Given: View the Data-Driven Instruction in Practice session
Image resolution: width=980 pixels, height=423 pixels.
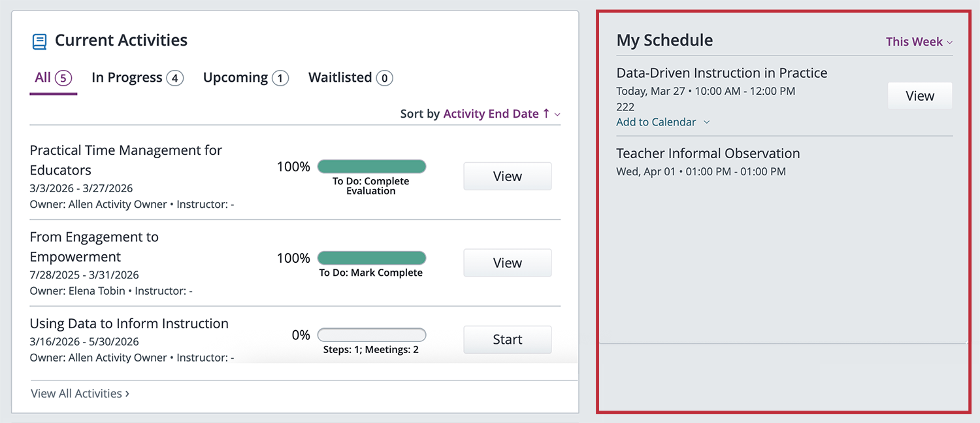Looking at the screenshot, I should 919,95.
